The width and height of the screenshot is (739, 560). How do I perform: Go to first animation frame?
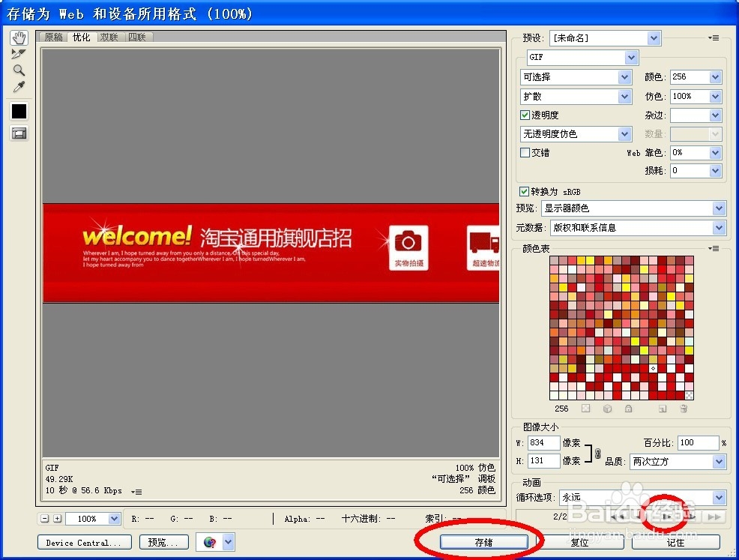[618, 517]
